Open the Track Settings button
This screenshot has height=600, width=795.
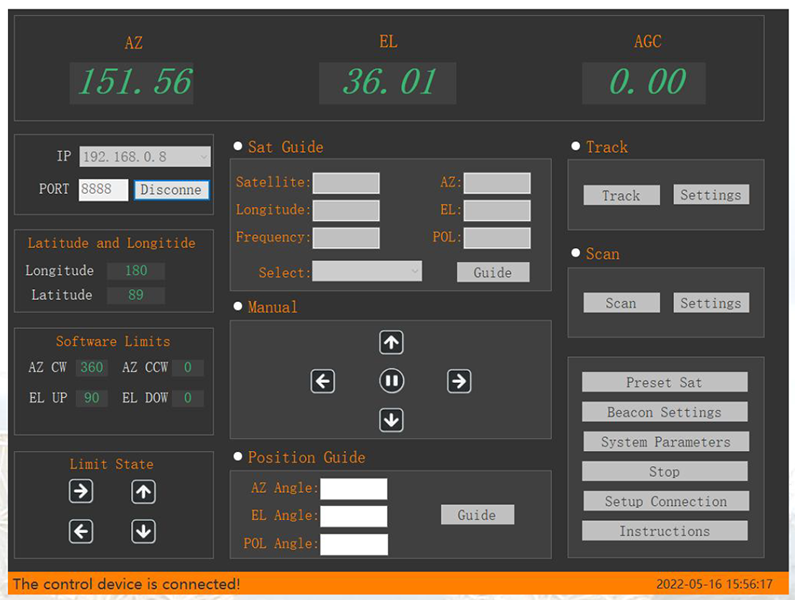(x=710, y=195)
